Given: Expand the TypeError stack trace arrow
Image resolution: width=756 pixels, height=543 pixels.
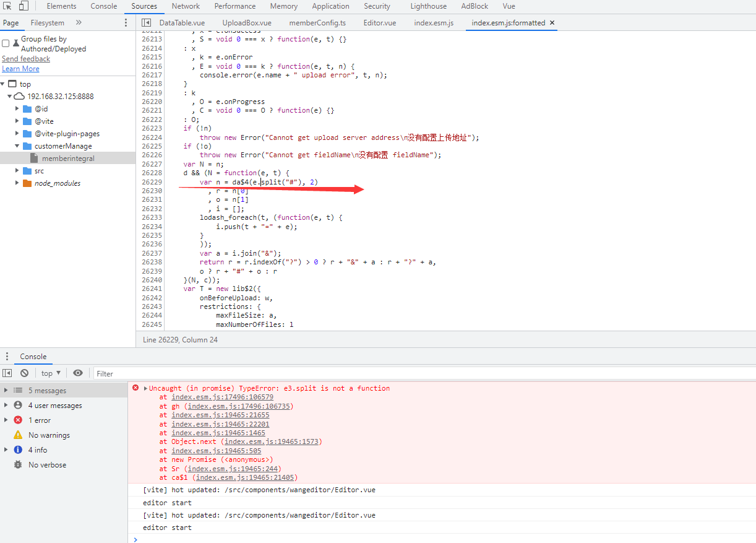Looking at the screenshot, I should coord(145,389).
